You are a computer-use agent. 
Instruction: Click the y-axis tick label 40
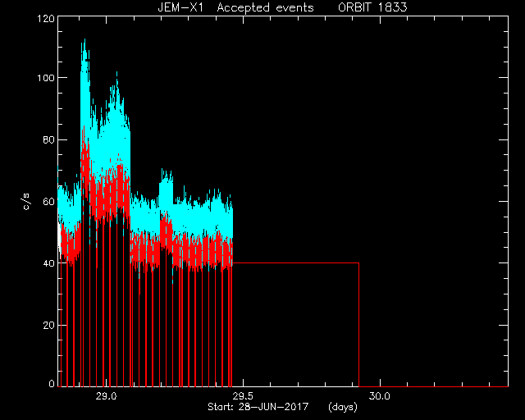click(x=48, y=263)
